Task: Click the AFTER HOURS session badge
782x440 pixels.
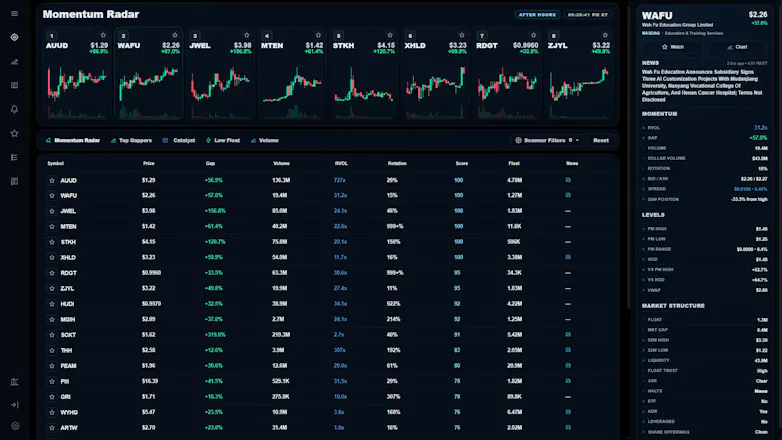Action: (537, 14)
